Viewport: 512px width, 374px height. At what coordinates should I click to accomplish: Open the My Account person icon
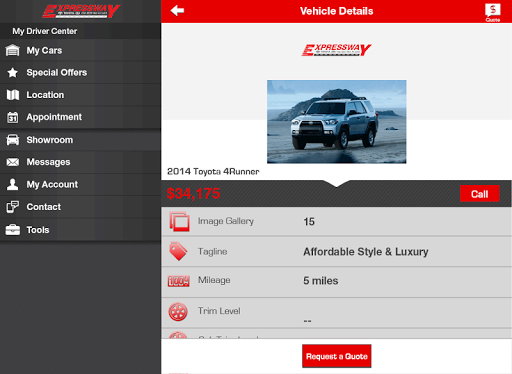13,184
